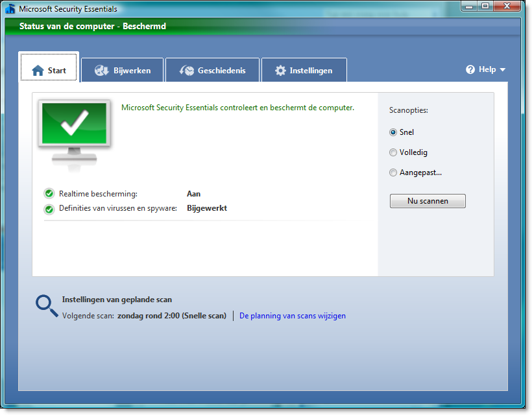The image size is (532, 415).
Task: Click the 'Aan' status value
Action: pyautogui.click(x=193, y=194)
